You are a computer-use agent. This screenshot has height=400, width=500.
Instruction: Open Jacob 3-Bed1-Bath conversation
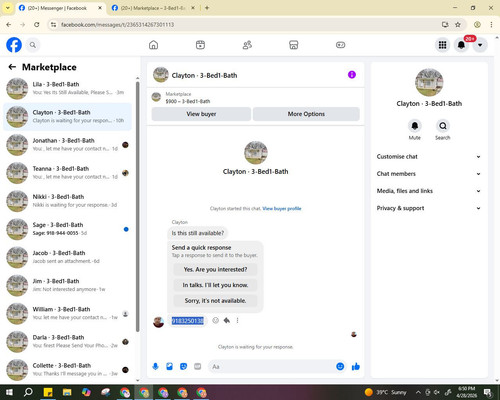(x=68, y=257)
